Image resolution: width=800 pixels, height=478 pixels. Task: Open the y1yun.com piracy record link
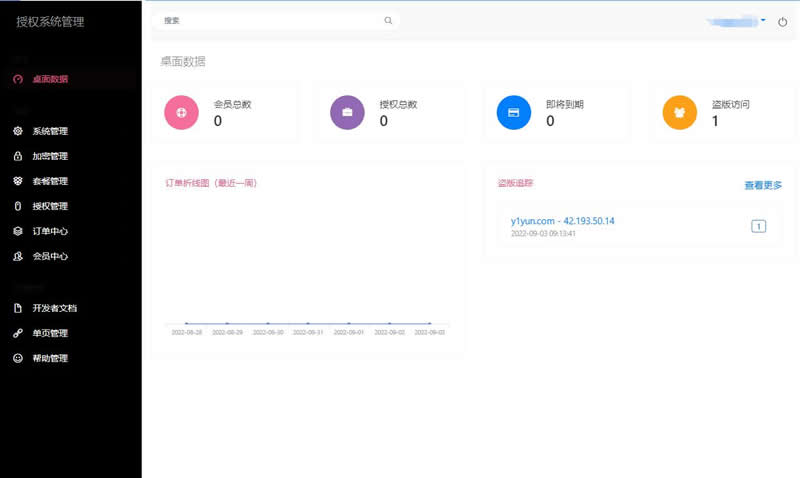pos(562,221)
